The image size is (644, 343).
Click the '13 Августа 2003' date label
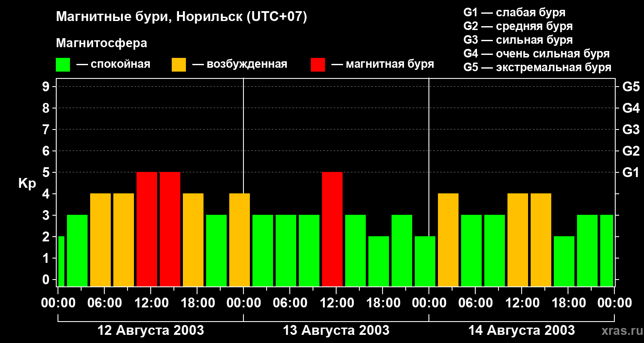(336, 331)
